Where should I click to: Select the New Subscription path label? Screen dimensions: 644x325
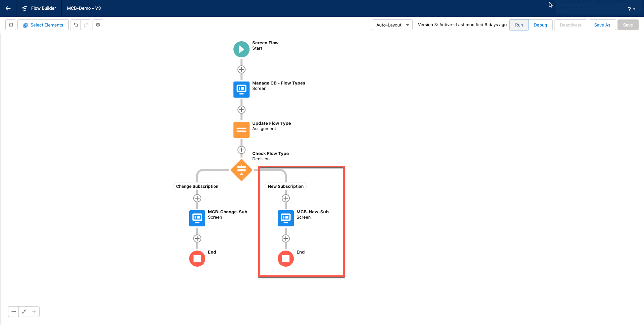pos(286,186)
